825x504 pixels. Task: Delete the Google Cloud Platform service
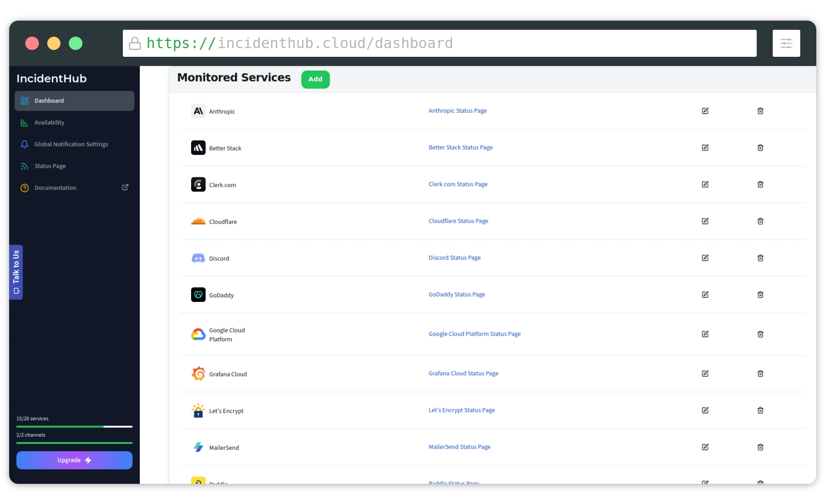(x=760, y=334)
